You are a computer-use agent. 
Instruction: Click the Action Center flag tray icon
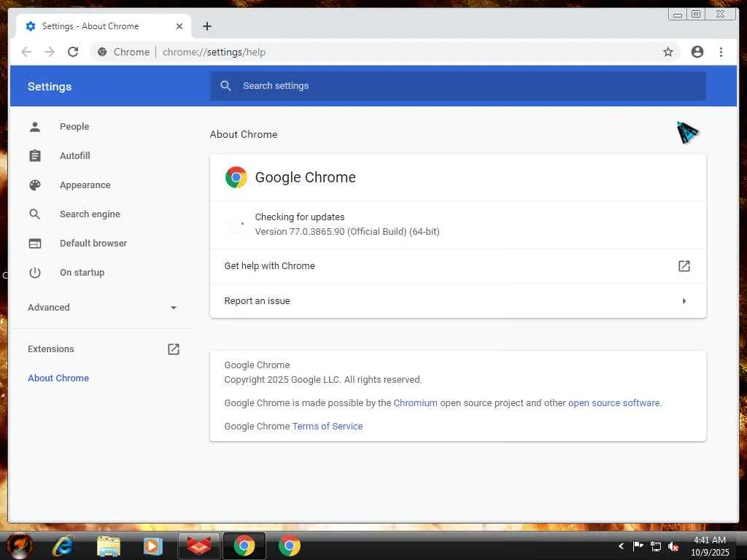(x=638, y=545)
